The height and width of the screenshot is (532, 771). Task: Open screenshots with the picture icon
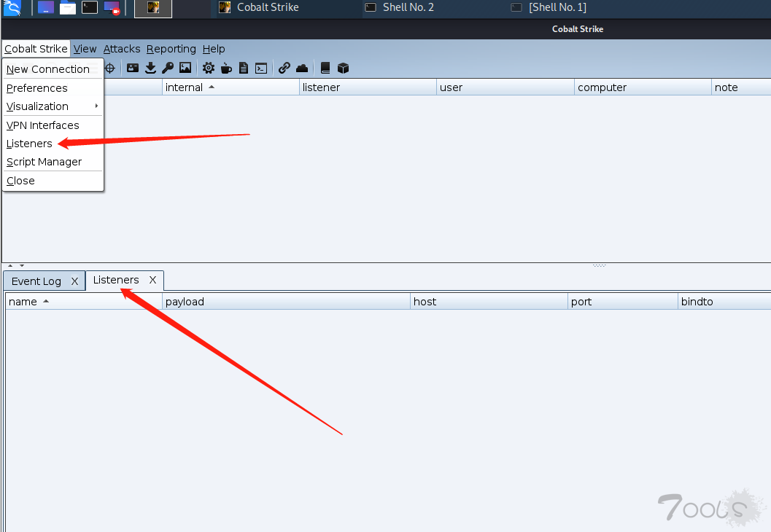(185, 69)
